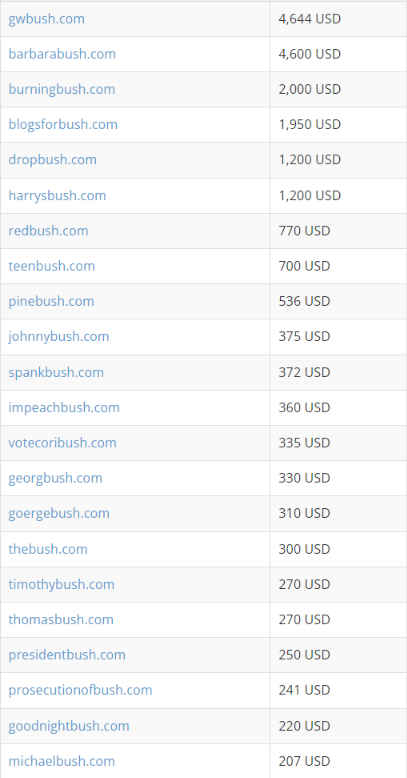Click votecoribush.com link
Screen dimensions: 407x778
coord(63,443)
